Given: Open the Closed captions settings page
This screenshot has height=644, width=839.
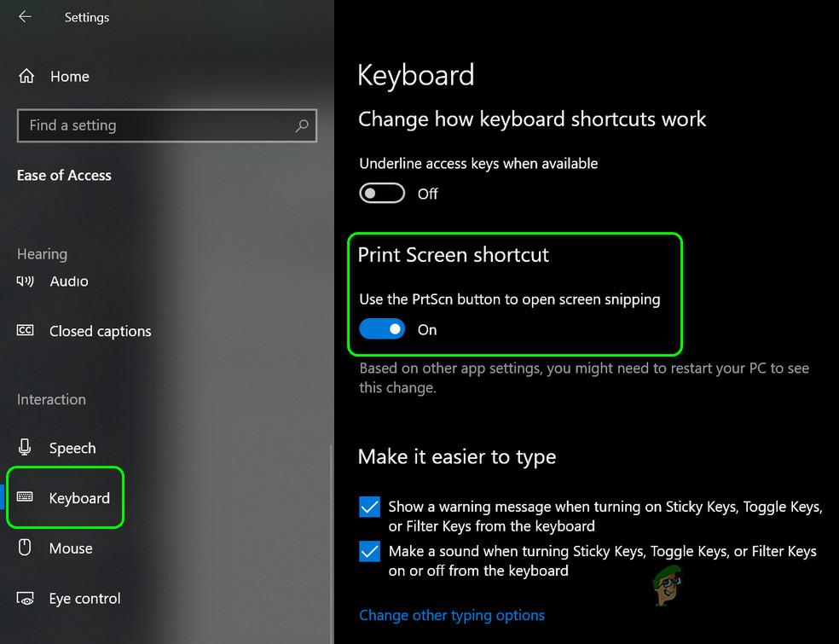Looking at the screenshot, I should [x=100, y=331].
